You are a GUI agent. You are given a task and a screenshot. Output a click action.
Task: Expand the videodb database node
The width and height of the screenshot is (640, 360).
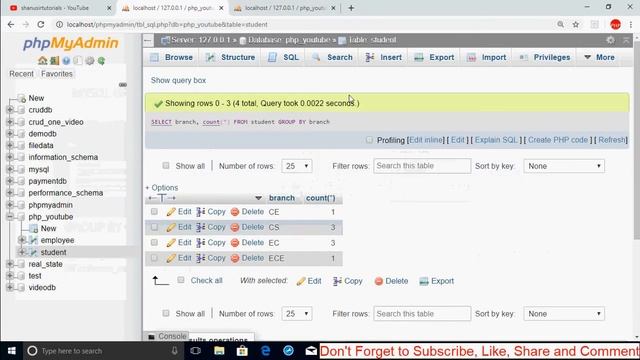(10, 287)
